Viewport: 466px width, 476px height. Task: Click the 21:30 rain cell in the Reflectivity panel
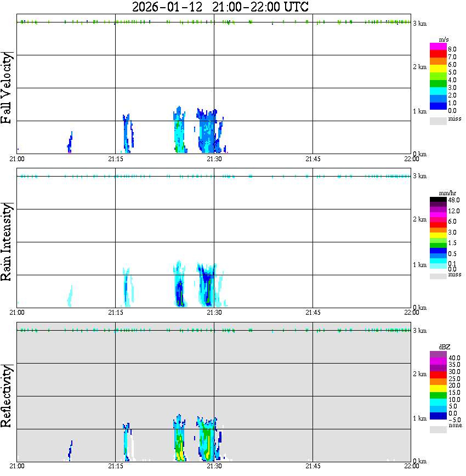coord(207,439)
